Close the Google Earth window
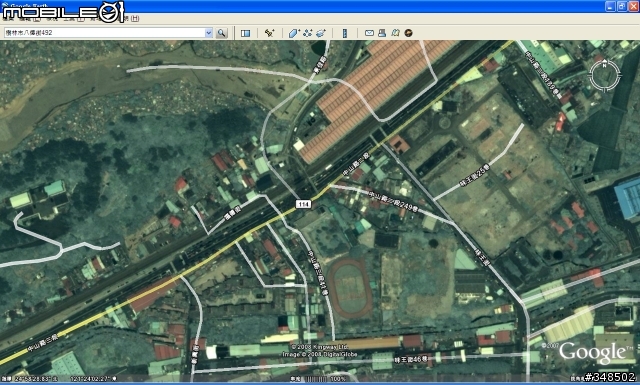Viewport: 640px width, 385px height. (x=633, y=6)
